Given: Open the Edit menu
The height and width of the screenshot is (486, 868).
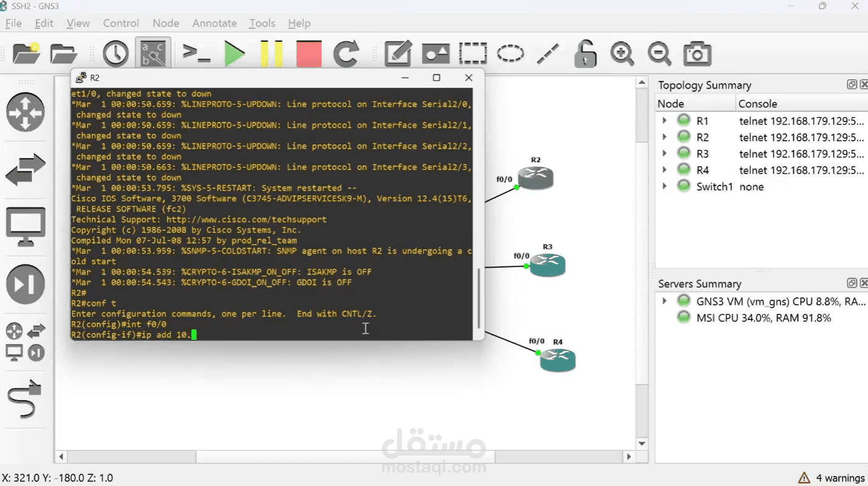Looking at the screenshot, I should point(44,23).
